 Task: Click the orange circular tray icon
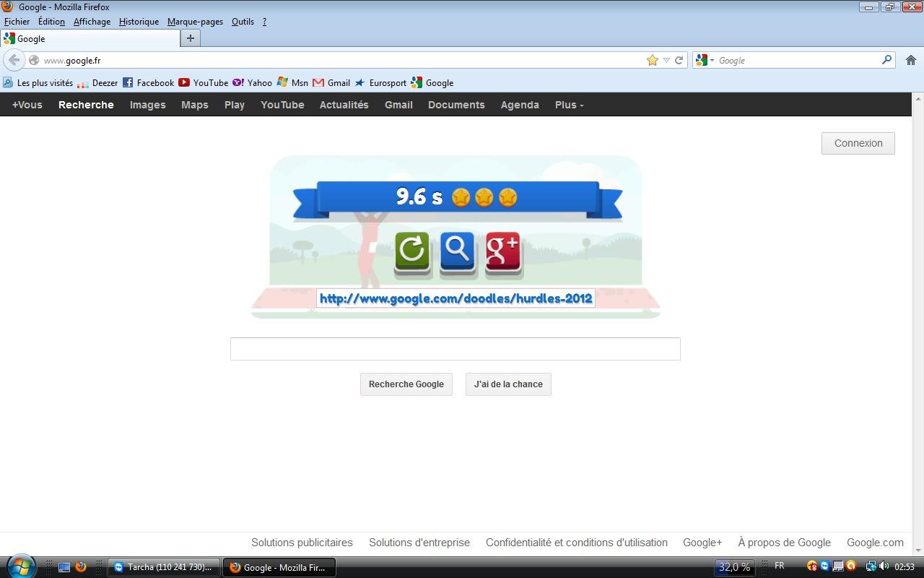click(x=851, y=566)
